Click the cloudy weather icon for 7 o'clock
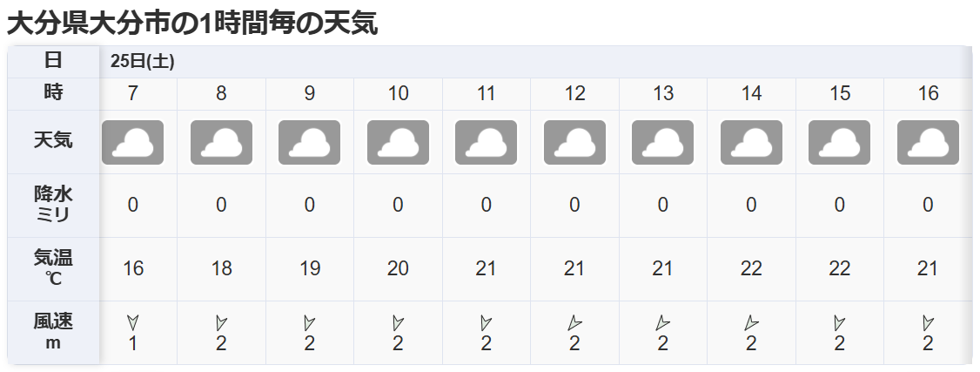980x372 pixels. pyautogui.click(x=133, y=143)
